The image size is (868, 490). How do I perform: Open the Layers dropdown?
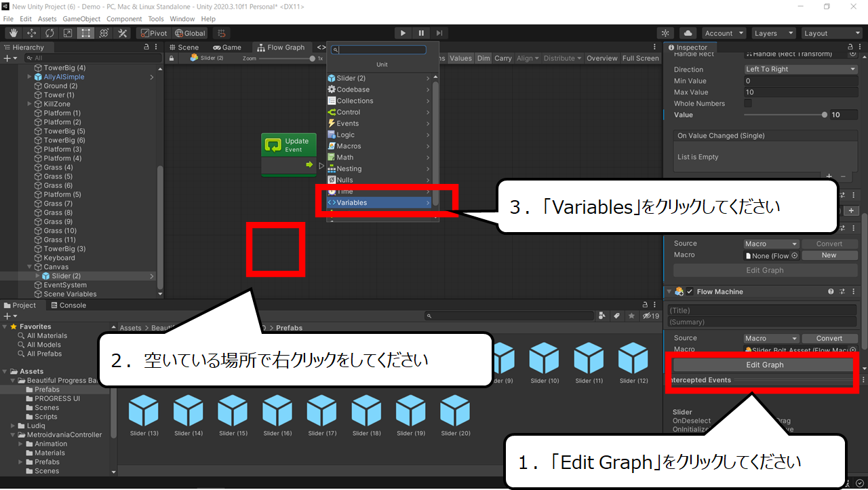(x=773, y=33)
